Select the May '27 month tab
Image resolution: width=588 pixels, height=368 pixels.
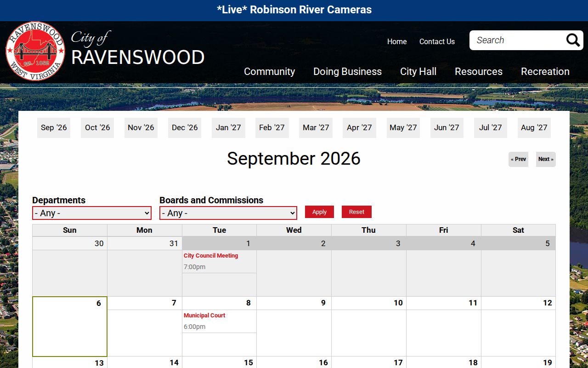coord(403,127)
